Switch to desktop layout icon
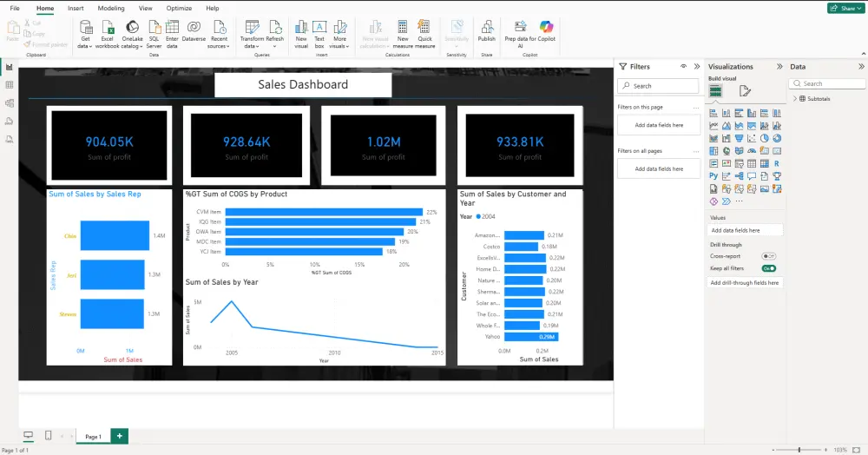 point(29,436)
